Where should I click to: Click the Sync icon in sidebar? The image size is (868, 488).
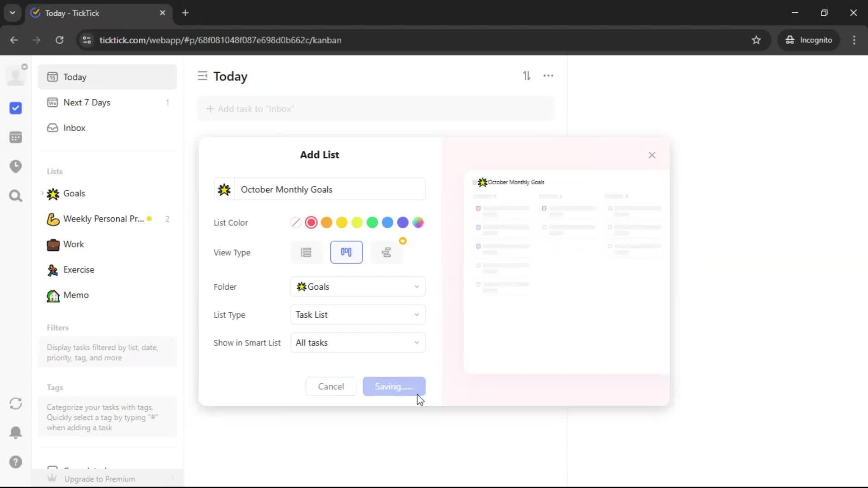(16, 404)
